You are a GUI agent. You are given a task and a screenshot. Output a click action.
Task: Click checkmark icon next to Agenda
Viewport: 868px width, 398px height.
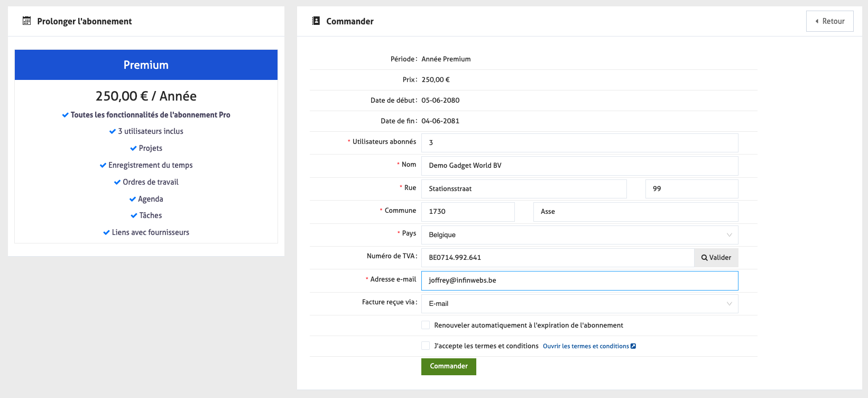(132, 199)
